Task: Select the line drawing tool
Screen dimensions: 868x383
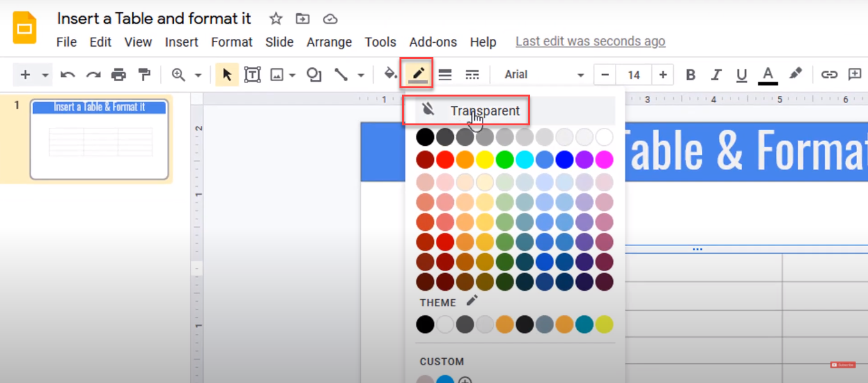Action: click(341, 74)
